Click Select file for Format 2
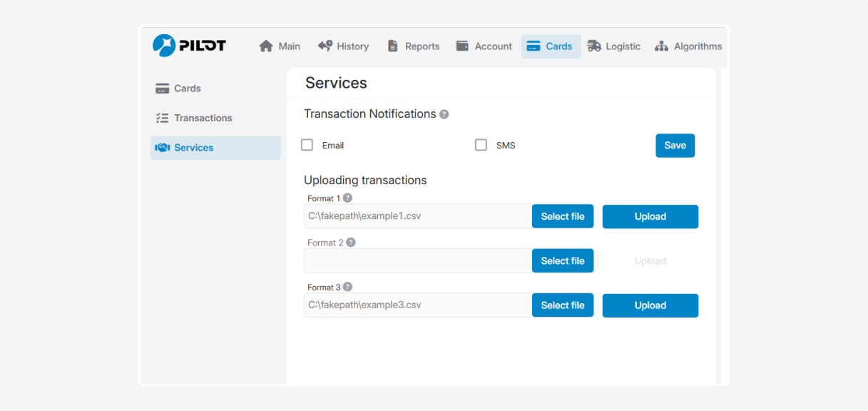The image size is (868, 411). (x=562, y=261)
